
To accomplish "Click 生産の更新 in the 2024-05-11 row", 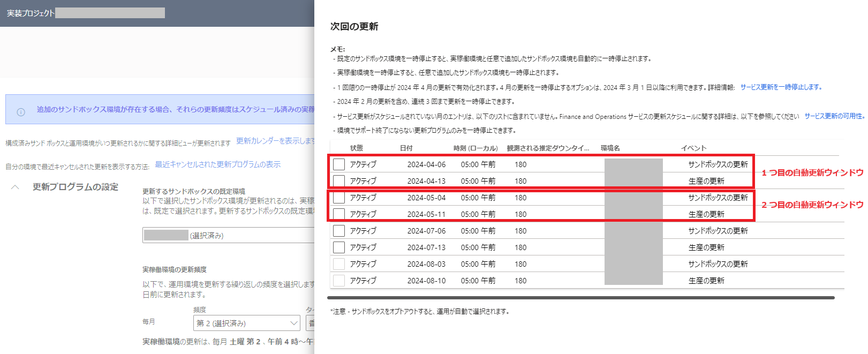I will click(x=706, y=214).
